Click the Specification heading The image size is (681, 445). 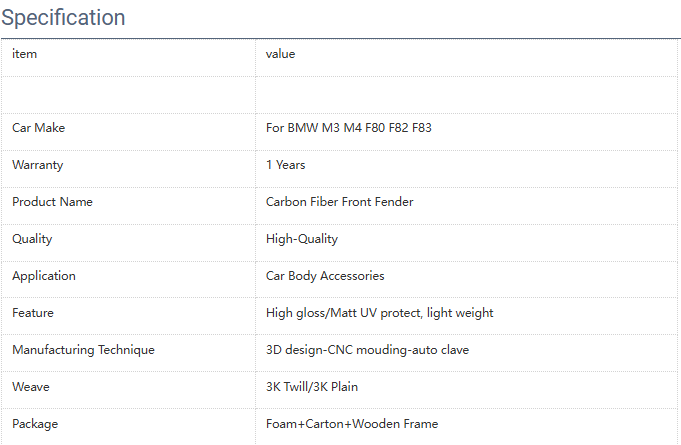click(64, 18)
